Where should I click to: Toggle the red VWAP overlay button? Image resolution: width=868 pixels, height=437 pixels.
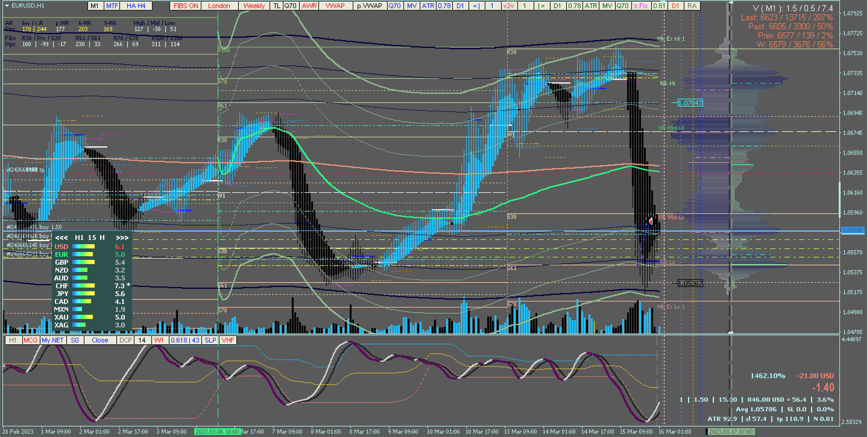(335, 6)
